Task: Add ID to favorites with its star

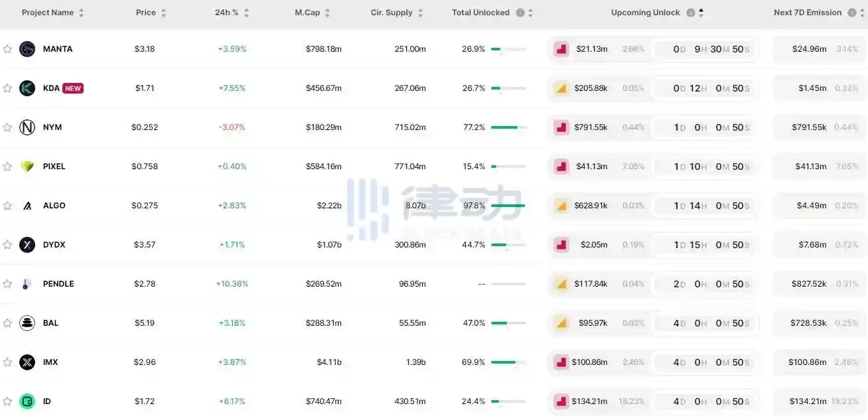Action: [7, 401]
